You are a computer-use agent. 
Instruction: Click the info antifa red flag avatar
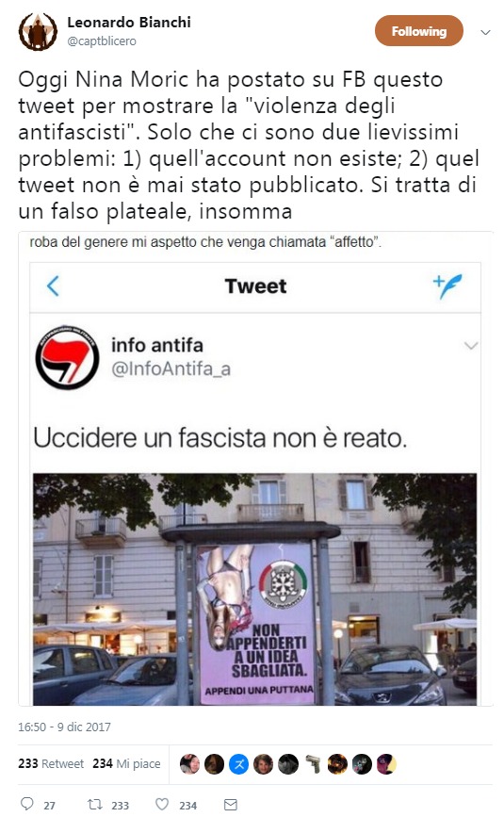[x=67, y=357]
